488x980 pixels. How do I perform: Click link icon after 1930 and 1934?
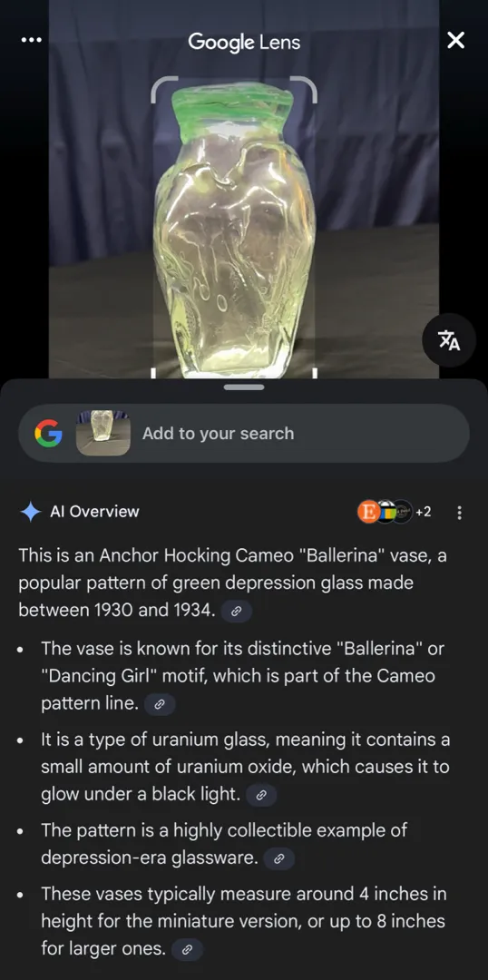[x=237, y=612]
